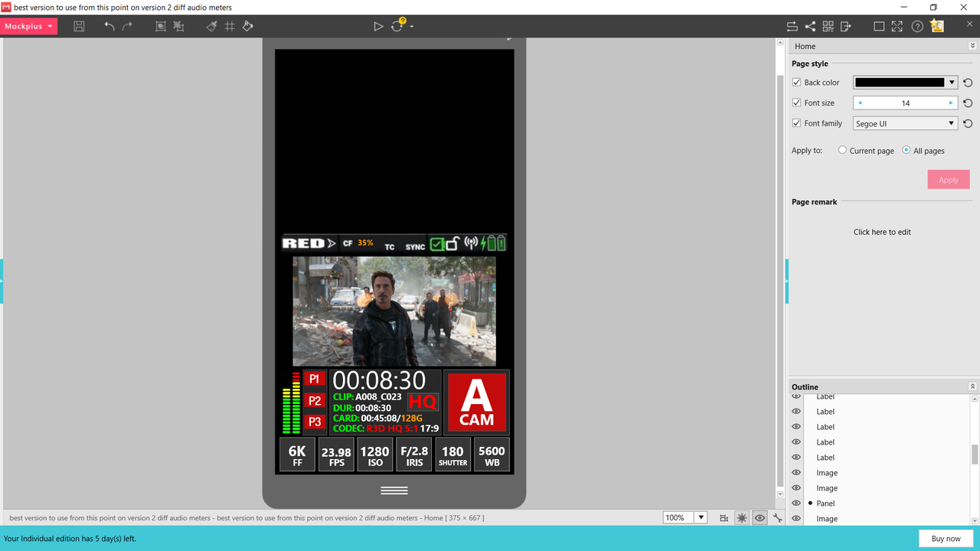980x551 pixels.
Task: Open the QR code view icon
Action: click(x=828, y=26)
